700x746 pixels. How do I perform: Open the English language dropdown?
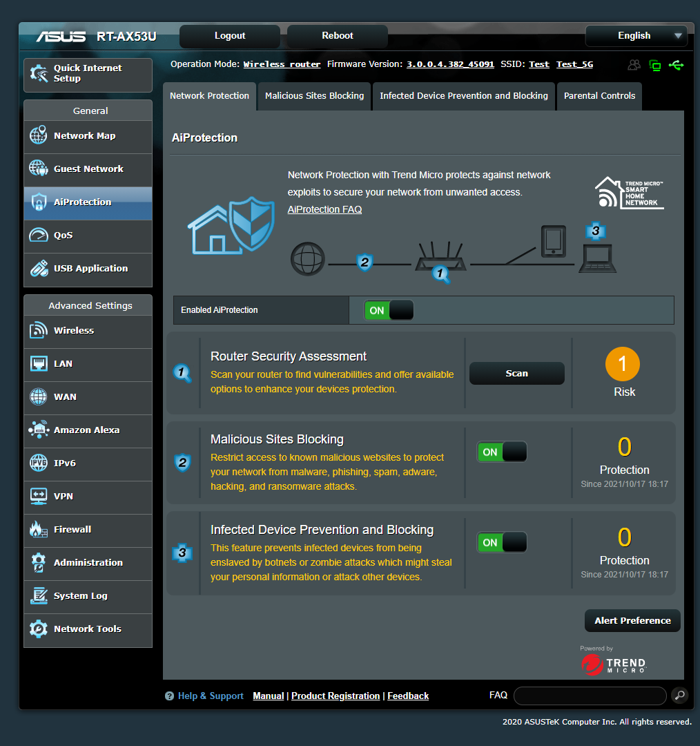point(636,36)
